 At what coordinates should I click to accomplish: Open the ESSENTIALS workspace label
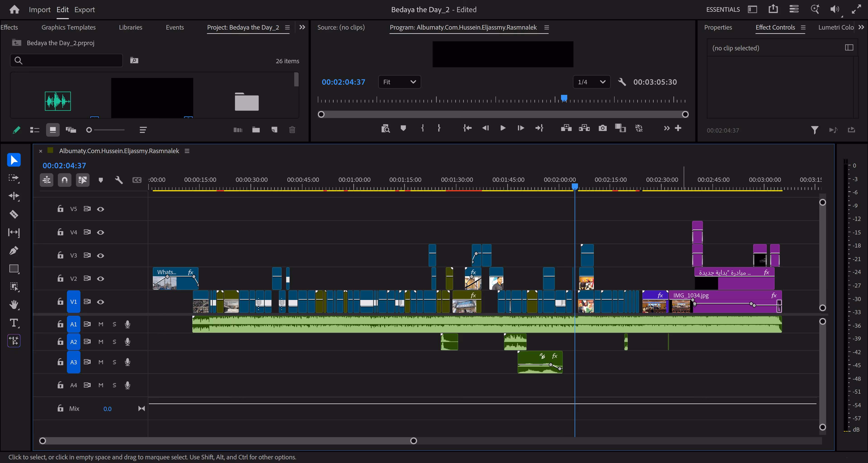(723, 9)
